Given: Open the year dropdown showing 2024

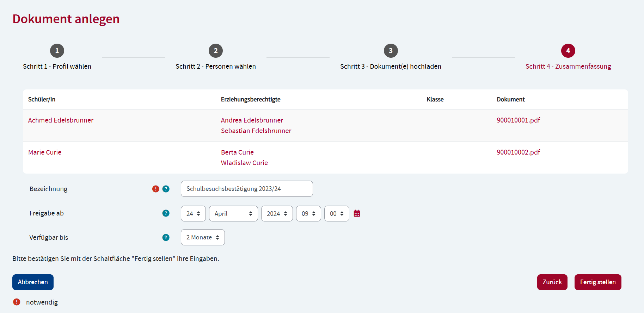Looking at the screenshot, I should [x=277, y=214].
